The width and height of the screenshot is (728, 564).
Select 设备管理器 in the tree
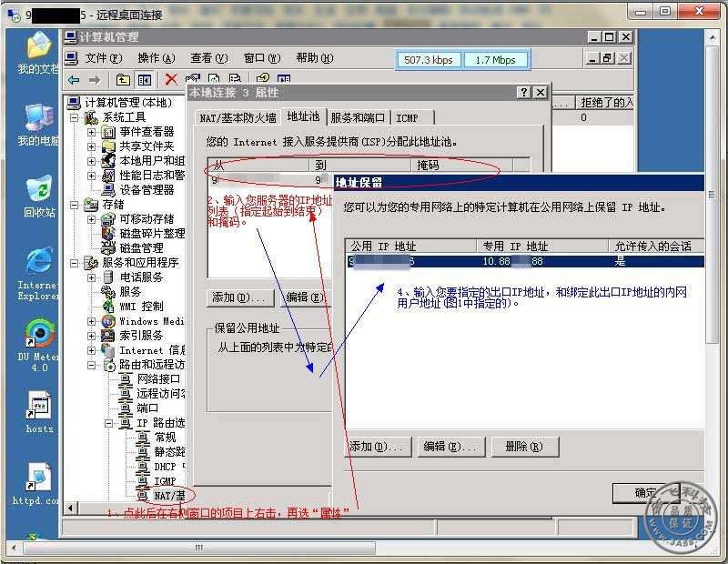click(146, 190)
